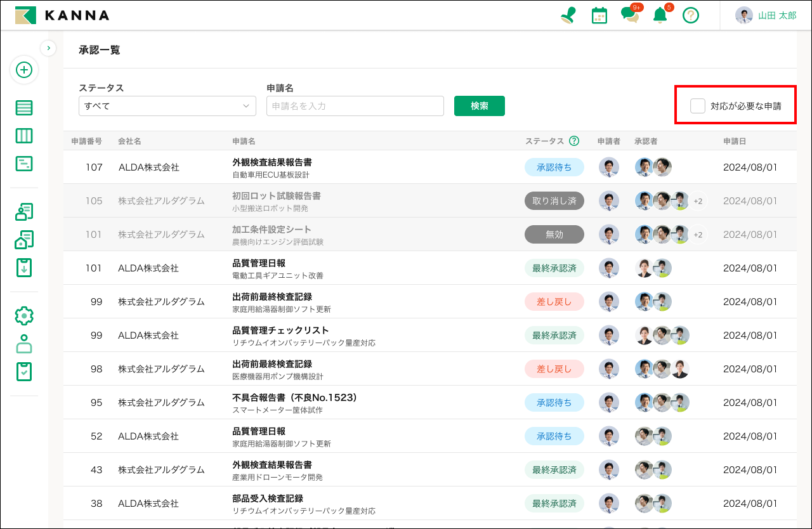Screen dimensions: 812x529
Task: Expand the collapsed sidebar with chevron
Action: point(48,48)
